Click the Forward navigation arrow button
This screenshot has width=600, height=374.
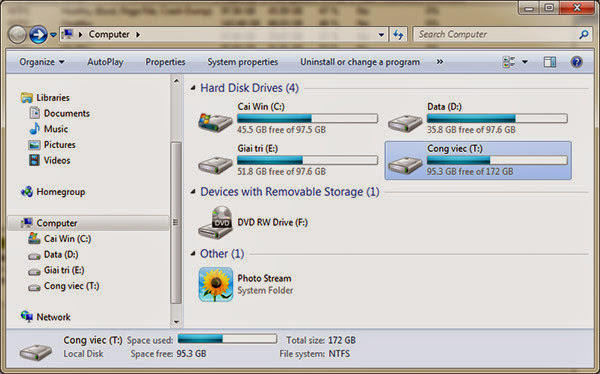click(38, 35)
